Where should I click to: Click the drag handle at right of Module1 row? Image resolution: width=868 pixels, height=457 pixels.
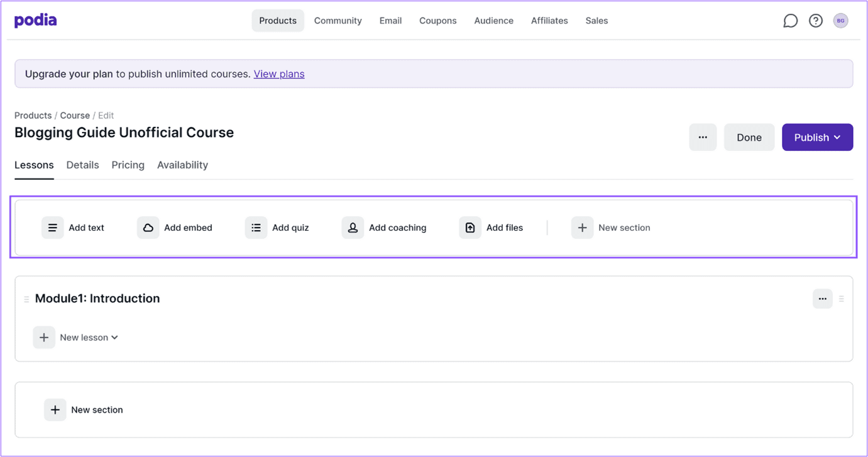point(842,299)
